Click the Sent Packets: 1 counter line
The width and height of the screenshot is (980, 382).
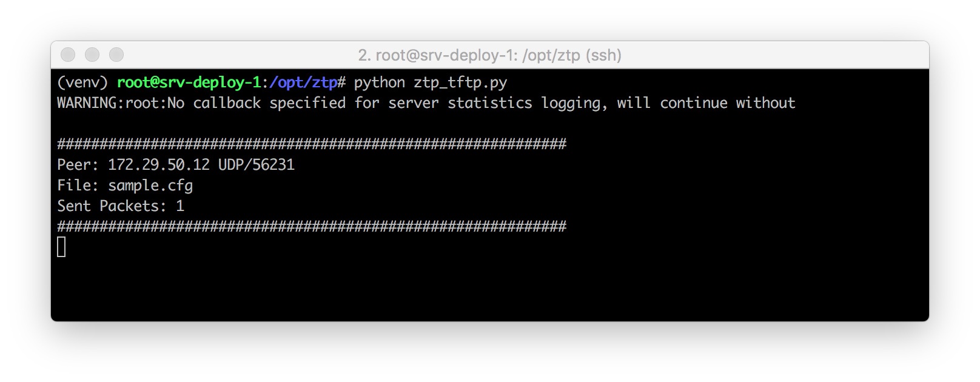tap(119, 206)
